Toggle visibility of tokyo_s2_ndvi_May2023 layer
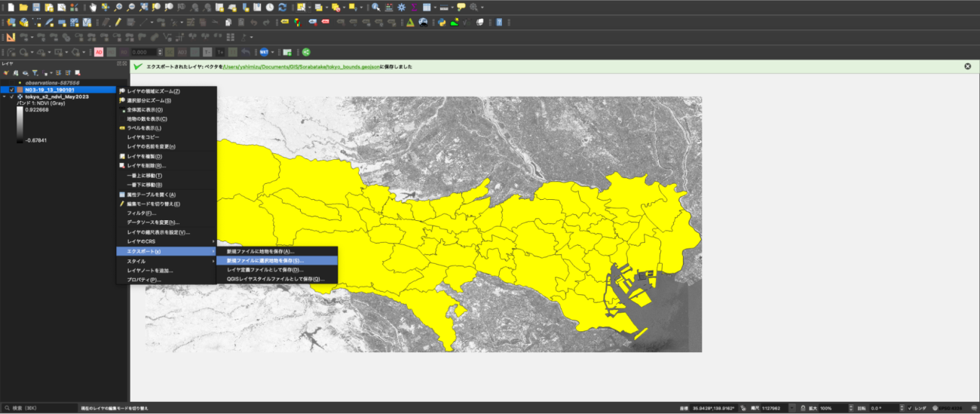The height and width of the screenshot is (414, 980). [x=12, y=97]
